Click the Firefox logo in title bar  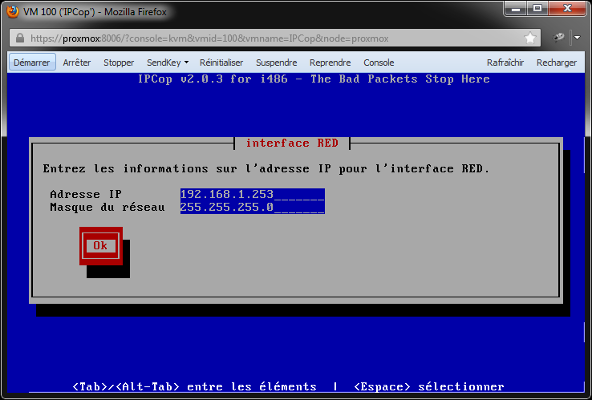point(12,11)
